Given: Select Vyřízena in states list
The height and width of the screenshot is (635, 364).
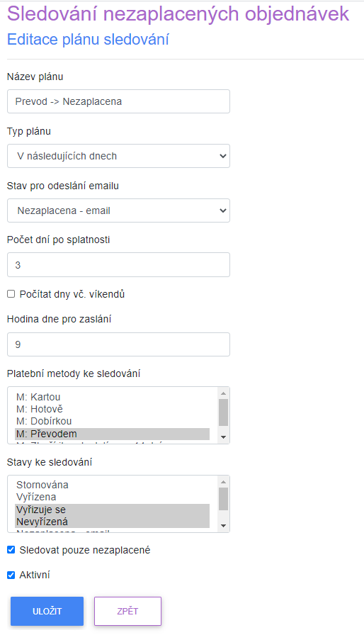Looking at the screenshot, I should point(113,497).
